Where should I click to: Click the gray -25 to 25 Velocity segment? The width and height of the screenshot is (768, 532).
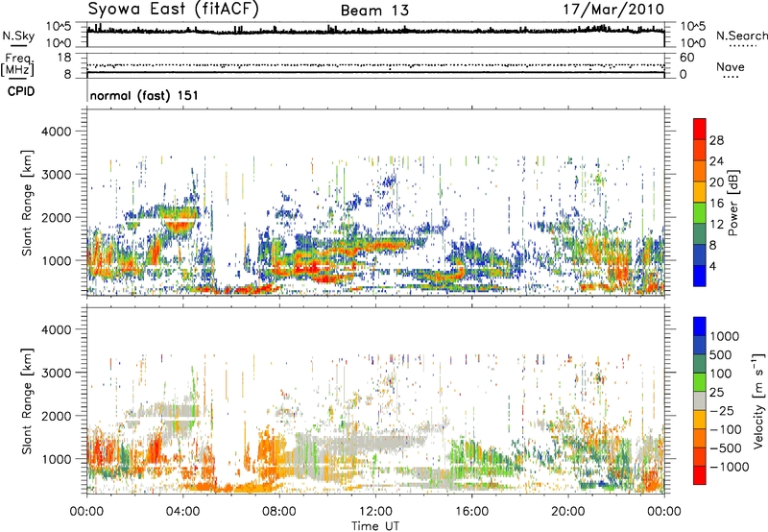coord(700,400)
